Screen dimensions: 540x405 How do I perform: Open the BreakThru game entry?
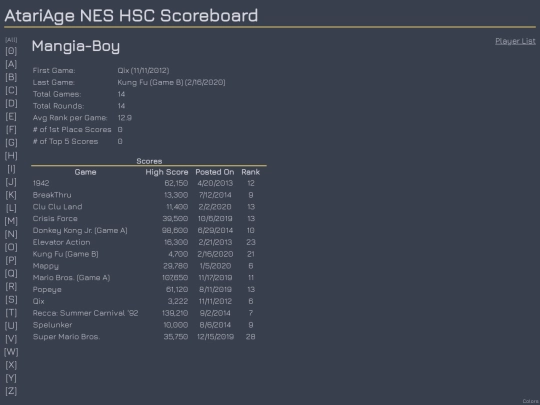[52, 195]
